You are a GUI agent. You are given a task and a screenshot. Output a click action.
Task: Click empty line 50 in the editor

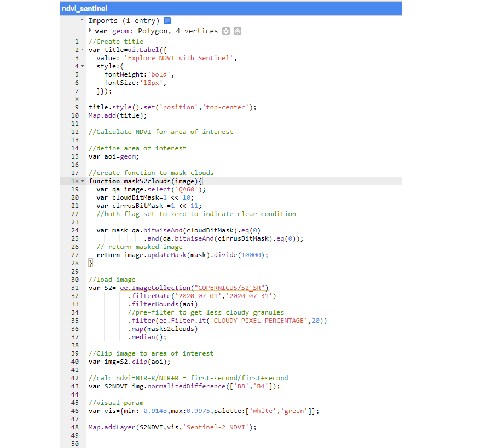[244, 444]
